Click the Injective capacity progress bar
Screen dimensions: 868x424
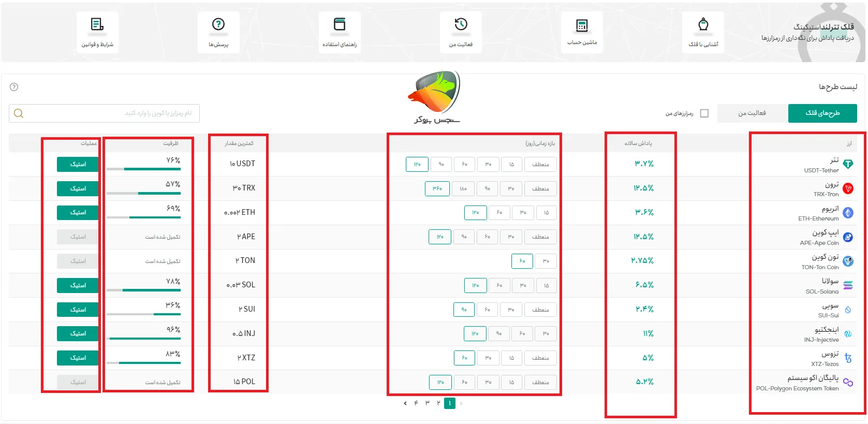[x=144, y=339]
